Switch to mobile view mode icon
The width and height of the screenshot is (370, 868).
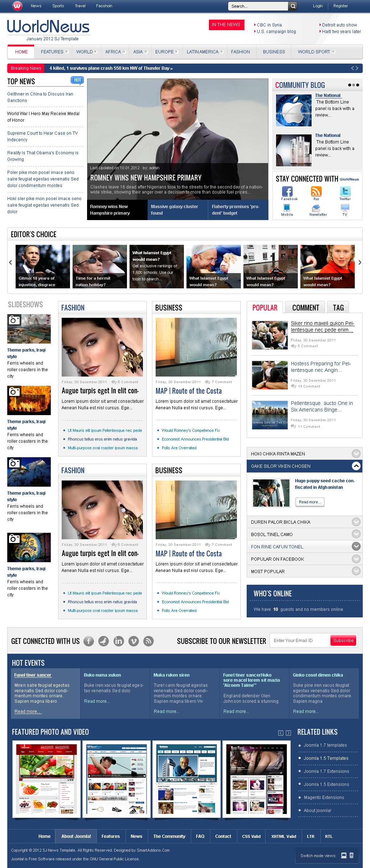351,855
